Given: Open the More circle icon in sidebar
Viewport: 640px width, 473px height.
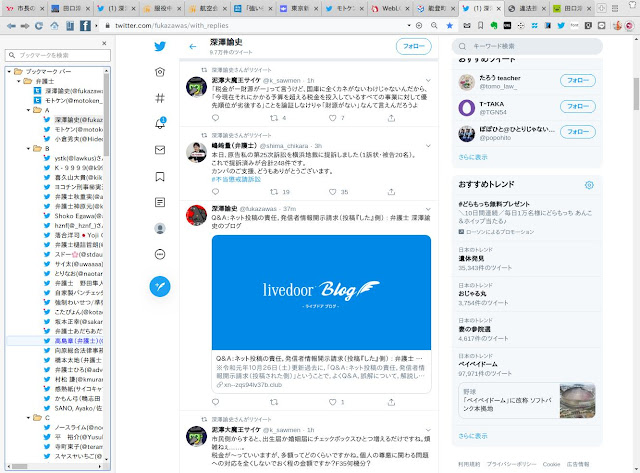Looking at the screenshot, I should click(x=160, y=254).
